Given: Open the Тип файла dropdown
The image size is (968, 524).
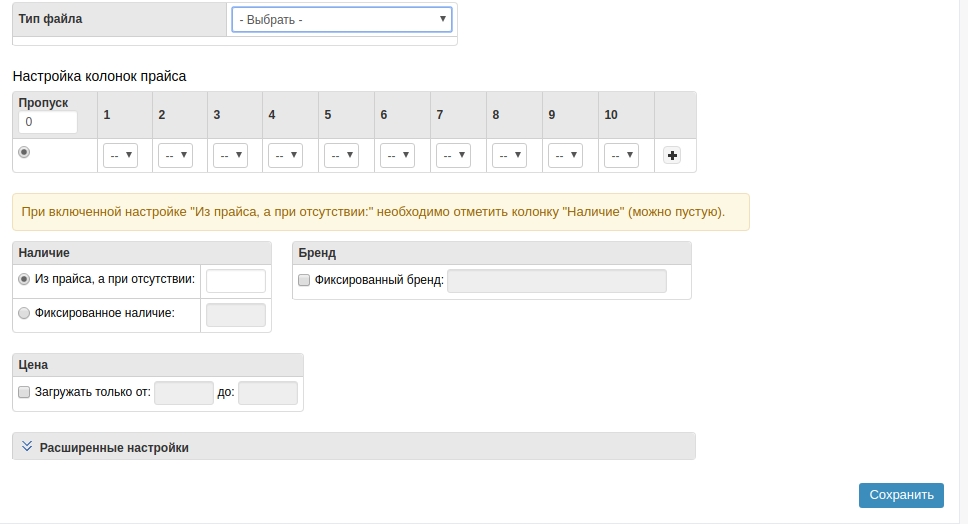Looking at the screenshot, I should click(342, 19).
